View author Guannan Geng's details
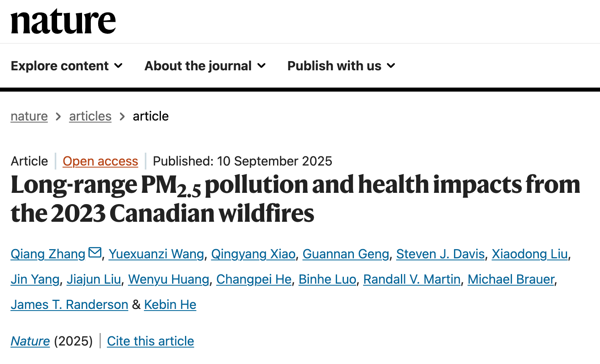Viewport: 600px width, 364px height. click(x=346, y=254)
